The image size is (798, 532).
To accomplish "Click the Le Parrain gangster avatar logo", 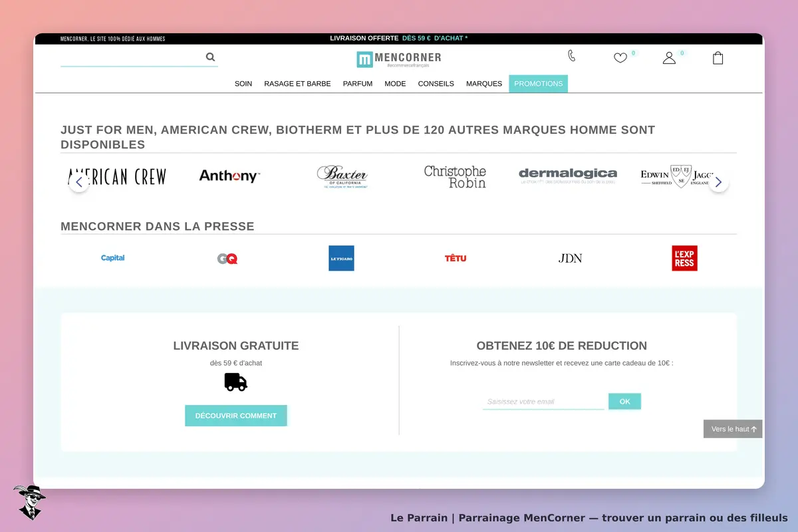I will 29,502.
